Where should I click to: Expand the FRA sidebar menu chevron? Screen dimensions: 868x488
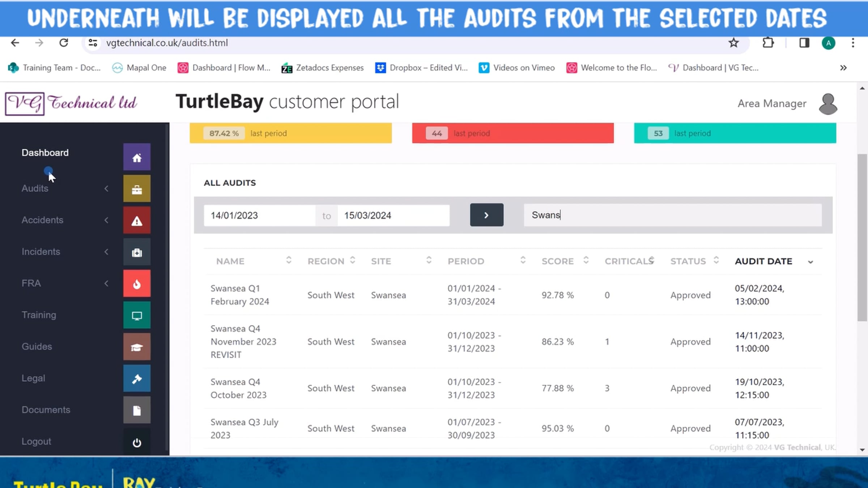[106, 283]
